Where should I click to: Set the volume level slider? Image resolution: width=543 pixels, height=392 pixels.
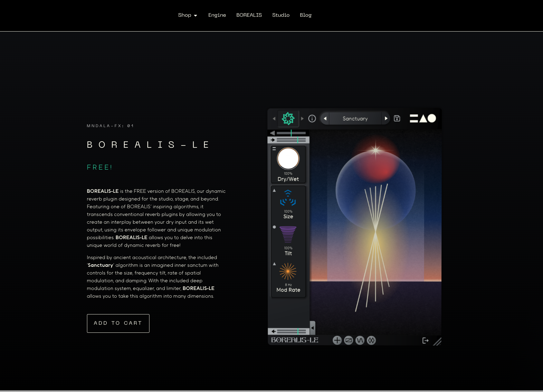tap(291, 133)
